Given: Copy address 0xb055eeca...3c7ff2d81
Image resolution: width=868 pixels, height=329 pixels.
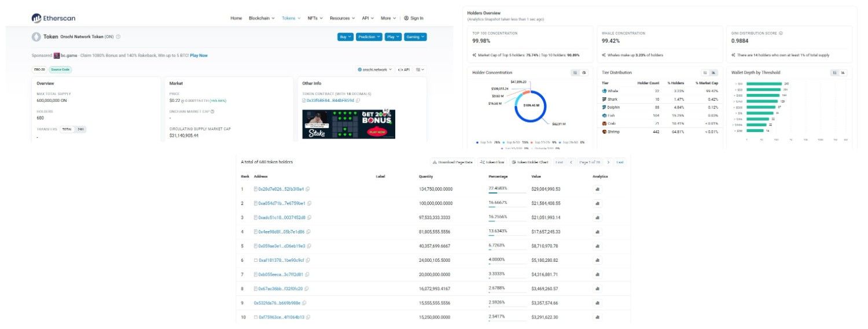Looking at the screenshot, I should [307, 274].
